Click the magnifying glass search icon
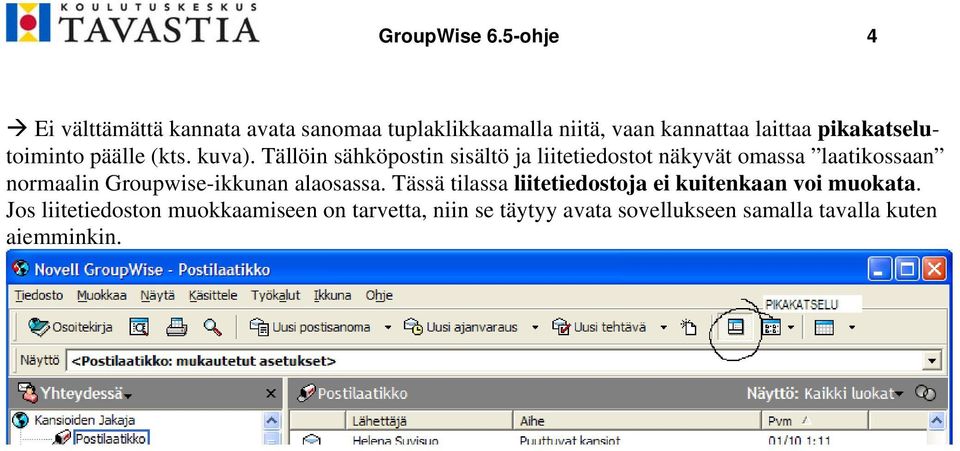The width and height of the screenshot is (960, 451). (x=212, y=327)
